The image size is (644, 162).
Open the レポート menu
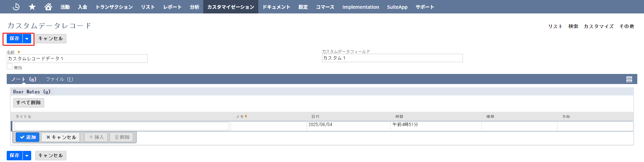(x=172, y=7)
